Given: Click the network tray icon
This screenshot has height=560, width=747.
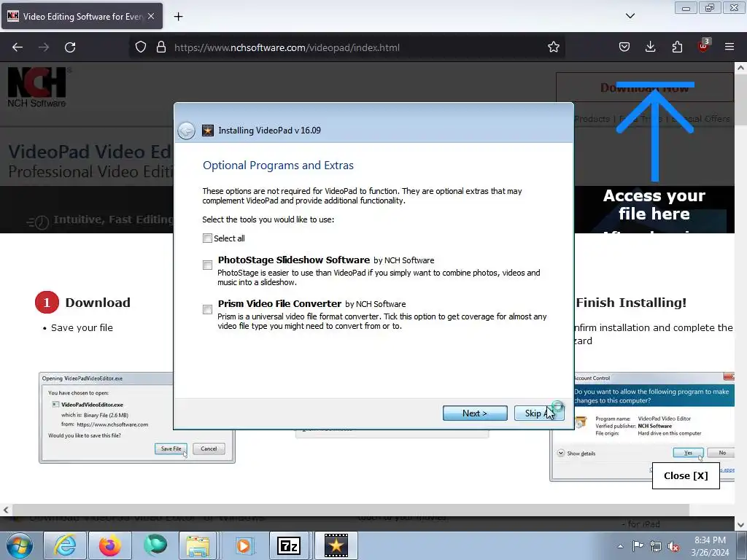Looking at the screenshot, I should (656, 546).
